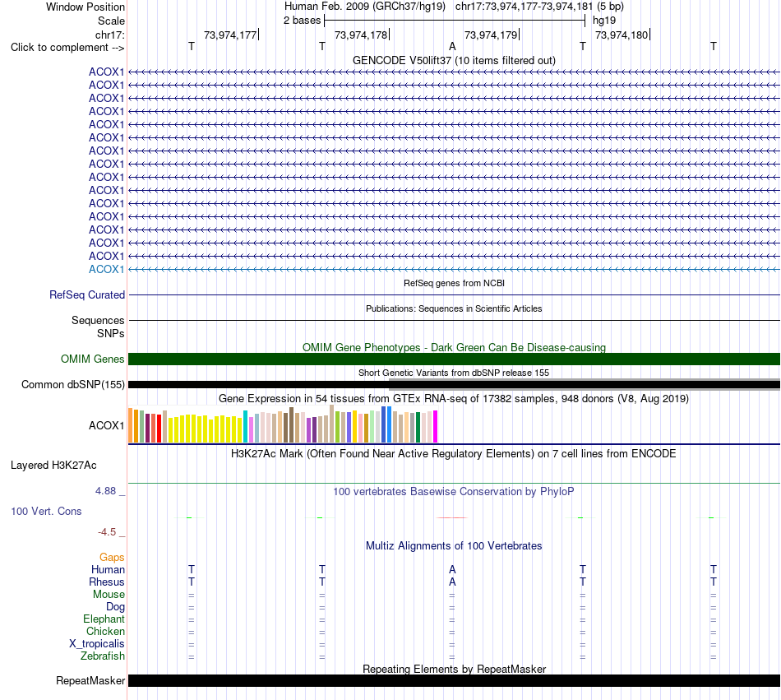781x700 pixels.
Task: Open Repeating Elements by RepeatMasker title
Action: pyautogui.click(x=454, y=669)
